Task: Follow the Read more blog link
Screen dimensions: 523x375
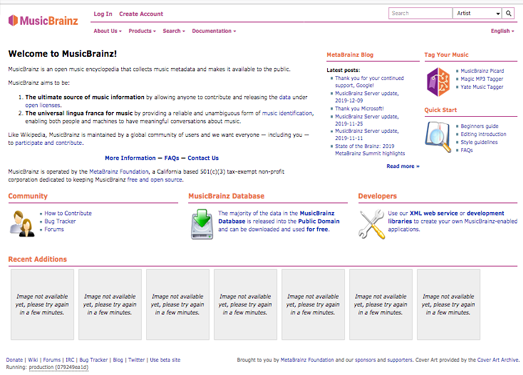Action: pos(403,166)
